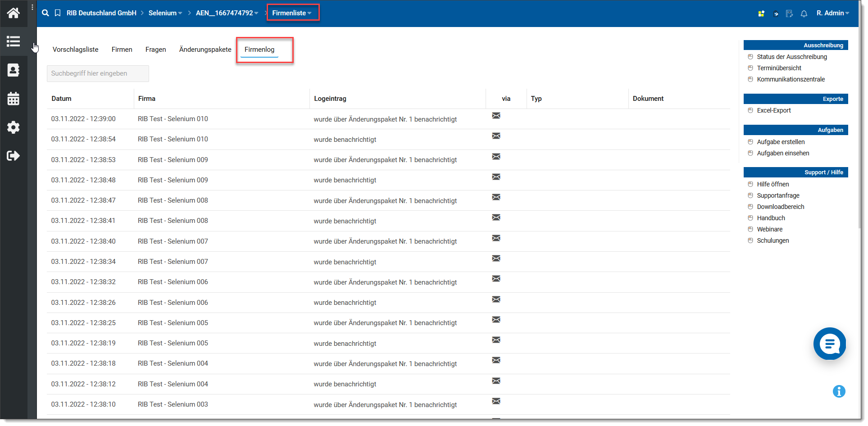The image size is (868, 426).
Task: Click mail icon for 12:38:26 entry
Action: pos(496,299)
